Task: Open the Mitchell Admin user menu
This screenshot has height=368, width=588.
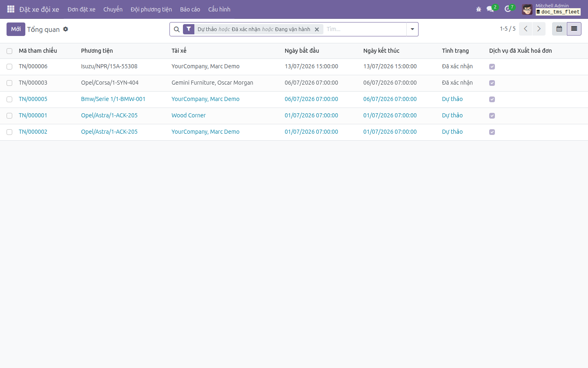Action: click(x=551, y=9)
